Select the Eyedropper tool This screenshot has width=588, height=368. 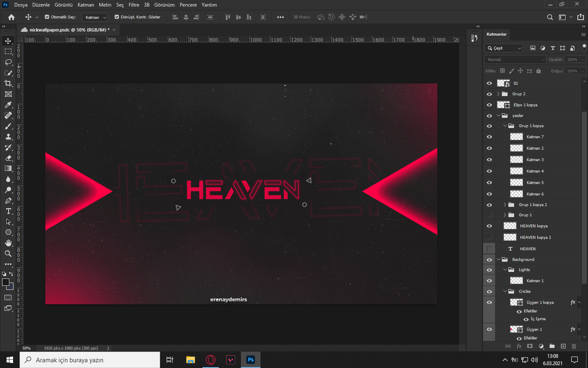[x=8, y=105]
